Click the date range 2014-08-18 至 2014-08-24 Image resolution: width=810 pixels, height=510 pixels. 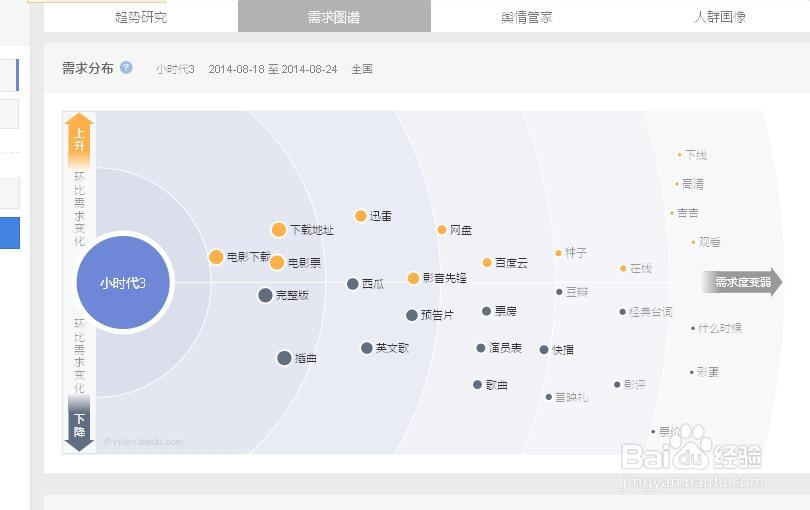pos(273,69)
